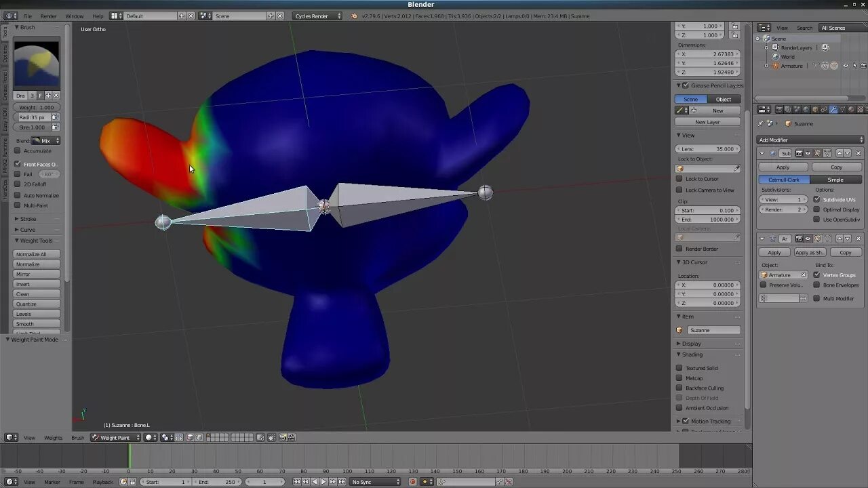This screenshot has width=868, height=488.
Task: Open the Modifiers tab wrench icon
Action: 833,109
